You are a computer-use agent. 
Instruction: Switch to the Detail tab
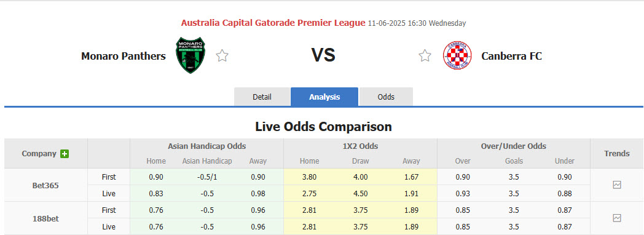point(262,97)
